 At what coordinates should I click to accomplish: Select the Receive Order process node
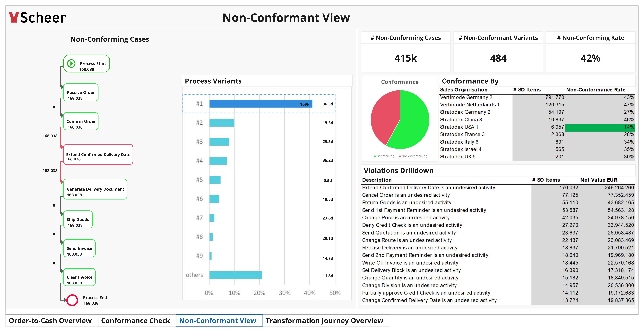click(81, 92)
